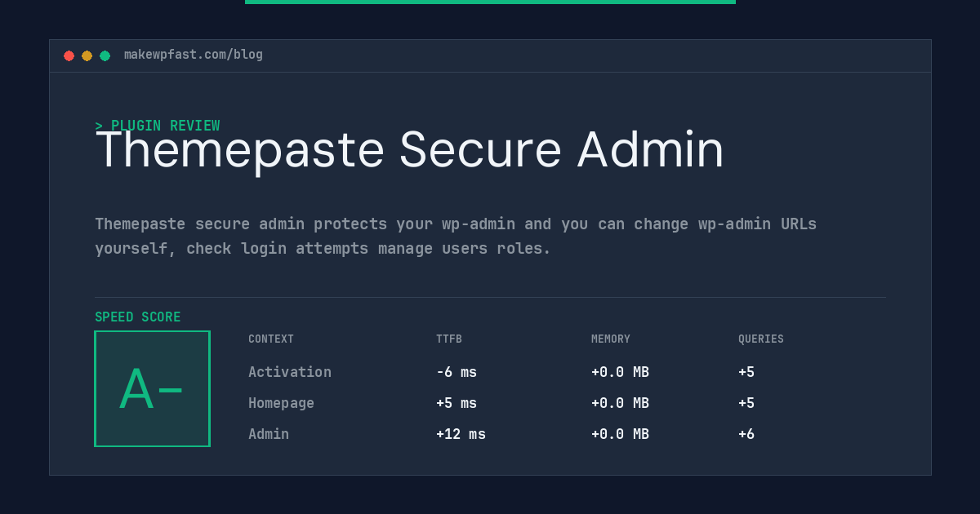Click the red window dot
The width and height of the screenshot is (980, 514).
pos(69,55)
